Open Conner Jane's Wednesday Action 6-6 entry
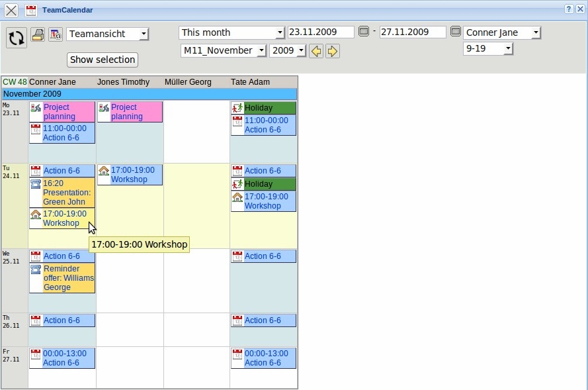588x390 pixels. [x=62, y=256]
